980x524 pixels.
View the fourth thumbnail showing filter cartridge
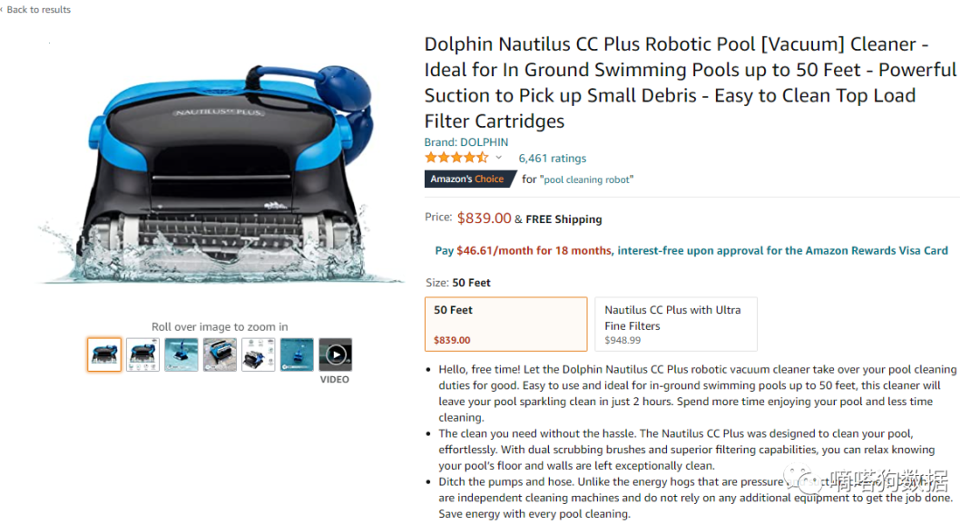[220, 354]
